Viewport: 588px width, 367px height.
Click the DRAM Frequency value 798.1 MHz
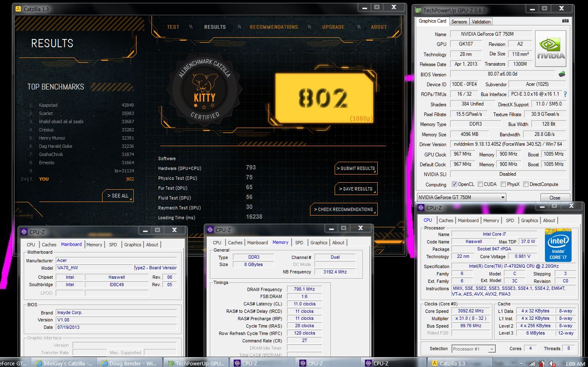pyautogui.click(x=304, y=289)
